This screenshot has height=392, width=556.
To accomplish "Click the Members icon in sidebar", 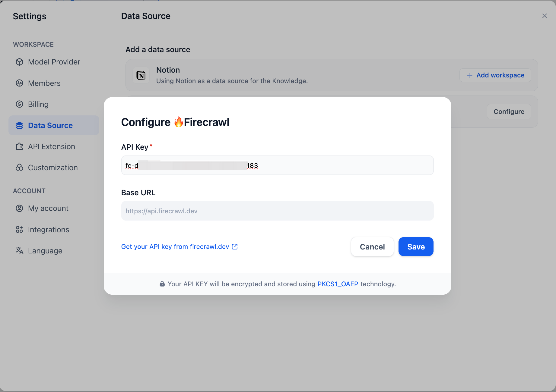I will [x=19, y=83].
